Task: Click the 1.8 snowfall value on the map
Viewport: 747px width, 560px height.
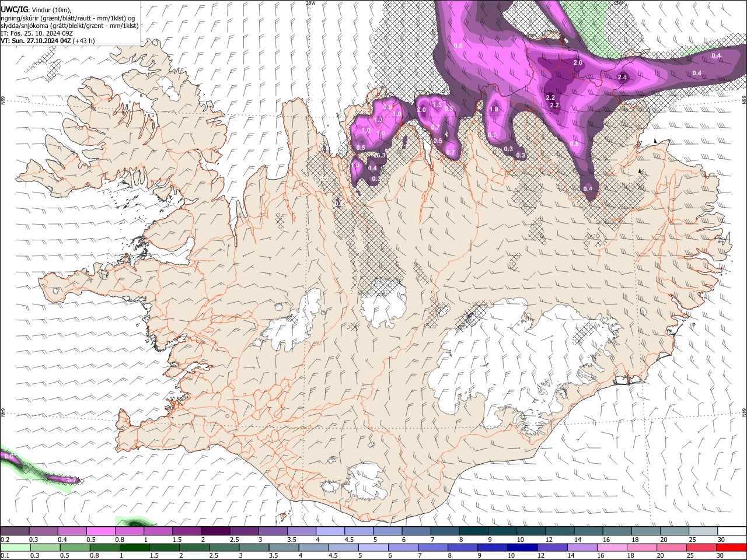Action: click(494, 109)
